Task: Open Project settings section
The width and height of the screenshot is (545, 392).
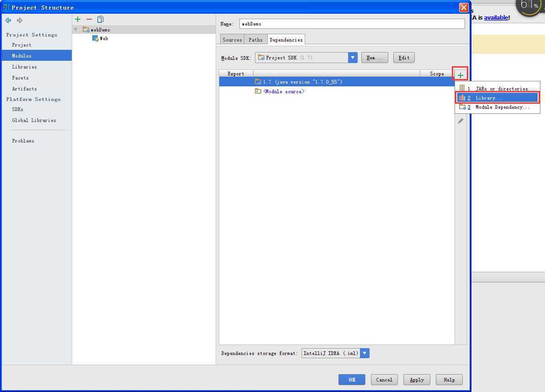Action: point(21,45)
